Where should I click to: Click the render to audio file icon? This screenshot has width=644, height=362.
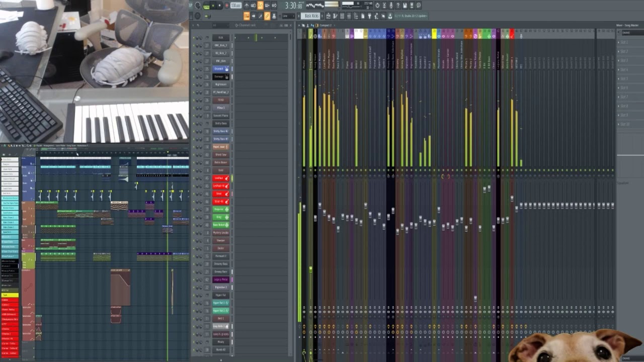[x=412, y=6]
